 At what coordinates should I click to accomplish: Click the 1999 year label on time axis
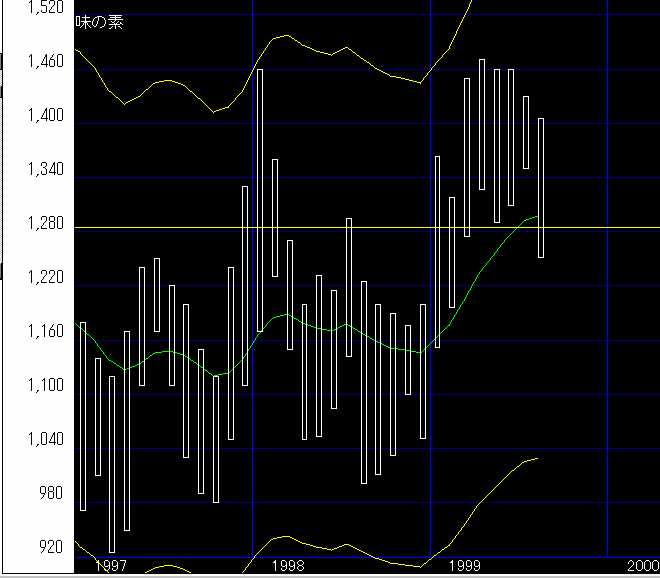[465, 566]
